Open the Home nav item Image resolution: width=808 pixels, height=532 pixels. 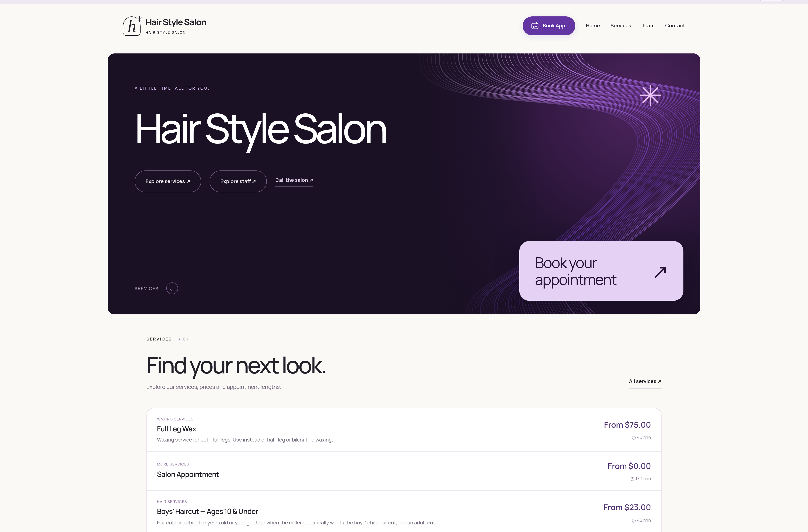592,26
